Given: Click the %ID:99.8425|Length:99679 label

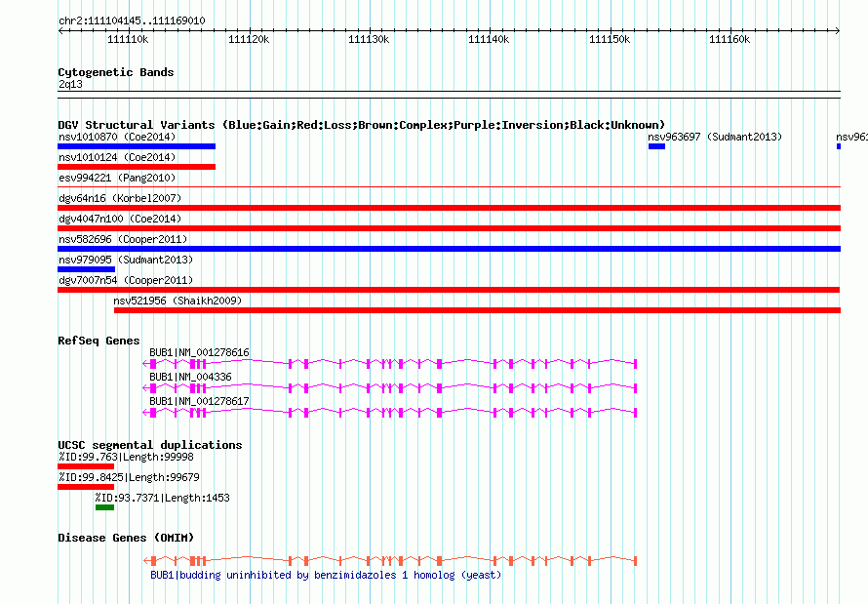Looking at the screenshot, I should [129, 477].
